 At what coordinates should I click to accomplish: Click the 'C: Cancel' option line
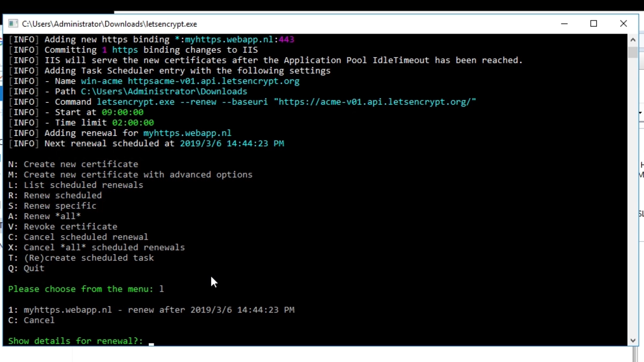31,320
